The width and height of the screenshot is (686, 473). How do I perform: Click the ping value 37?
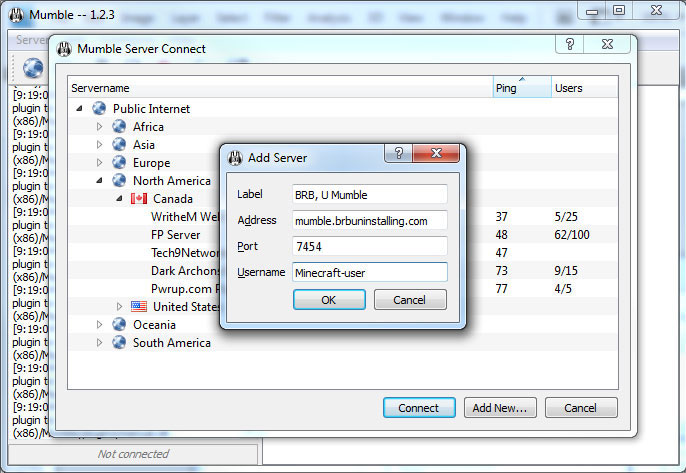click(501, 217)
